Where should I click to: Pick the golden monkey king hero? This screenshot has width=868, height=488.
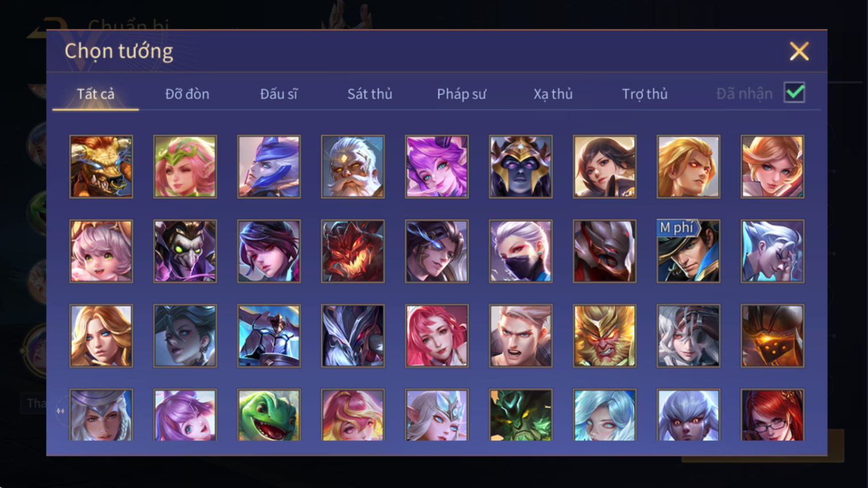point(604,336)
